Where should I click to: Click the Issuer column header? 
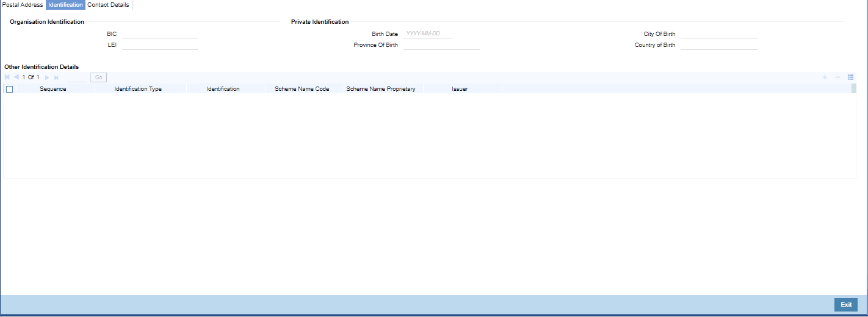point(460,89)
